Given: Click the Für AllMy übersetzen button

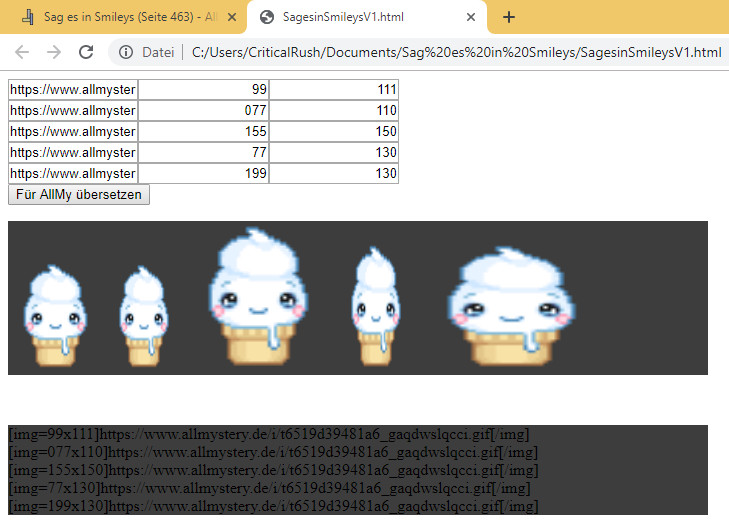Looking at the screenshot, I should coord(79,194).
